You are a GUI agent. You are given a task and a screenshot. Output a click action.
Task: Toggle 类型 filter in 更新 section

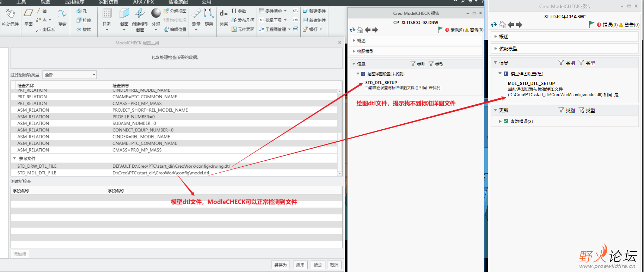(587, 110)
